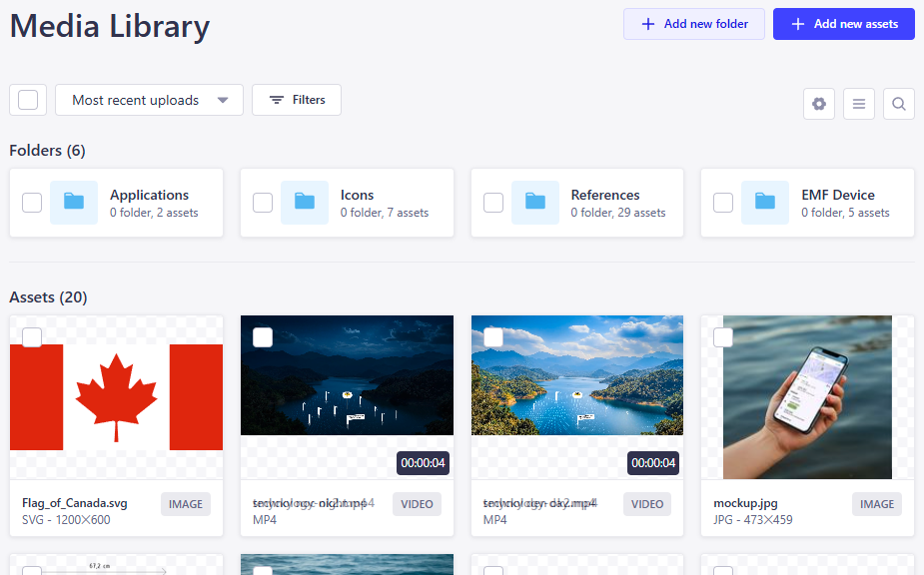Click Add new folder button

pos(694,24)
